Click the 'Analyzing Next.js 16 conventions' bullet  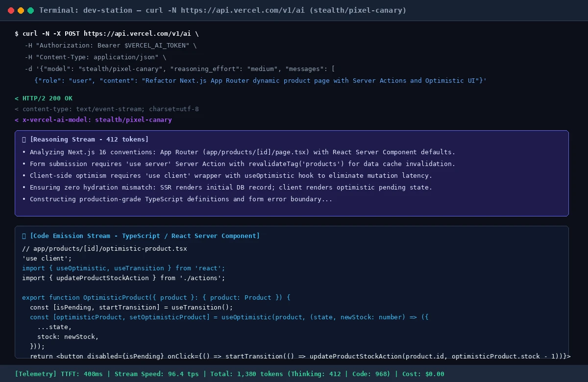pyautogui.click(x=239, y=152)
